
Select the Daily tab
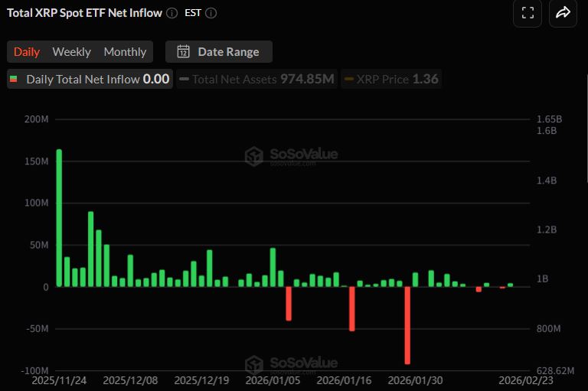(x=27, y=52)
